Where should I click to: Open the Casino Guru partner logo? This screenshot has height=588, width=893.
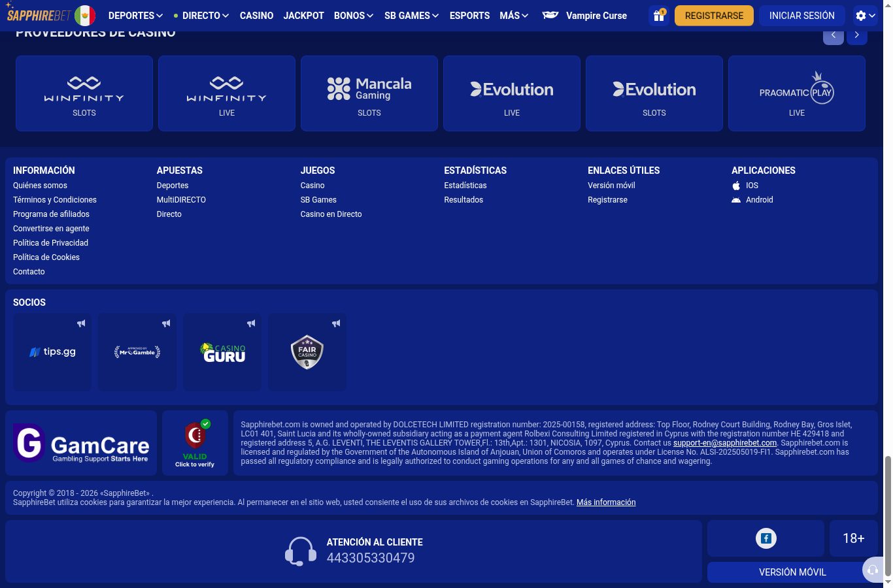pos(222,351)
